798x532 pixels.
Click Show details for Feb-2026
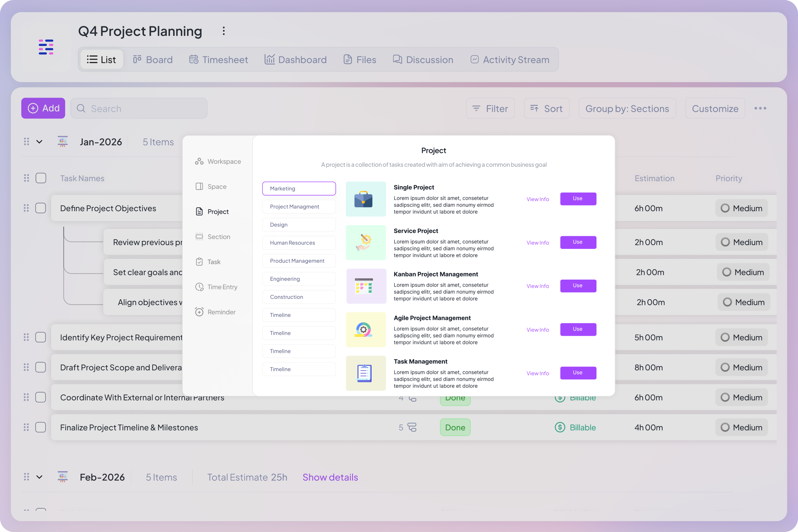(330, 477)
